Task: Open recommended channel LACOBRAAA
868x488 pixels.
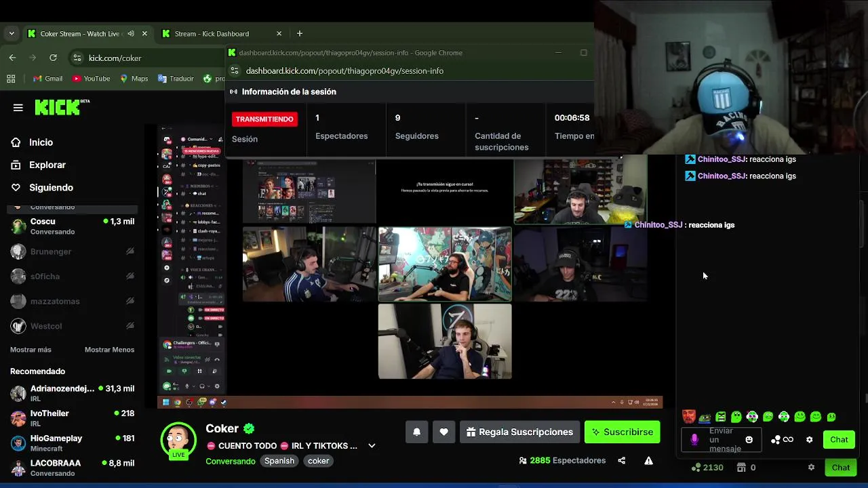Action: (73, 468)
